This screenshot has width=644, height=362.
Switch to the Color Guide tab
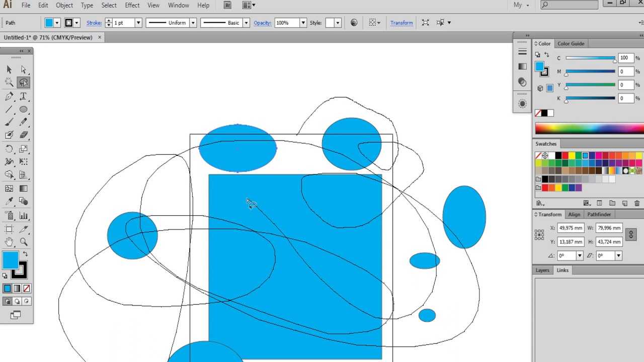point(571,44)
